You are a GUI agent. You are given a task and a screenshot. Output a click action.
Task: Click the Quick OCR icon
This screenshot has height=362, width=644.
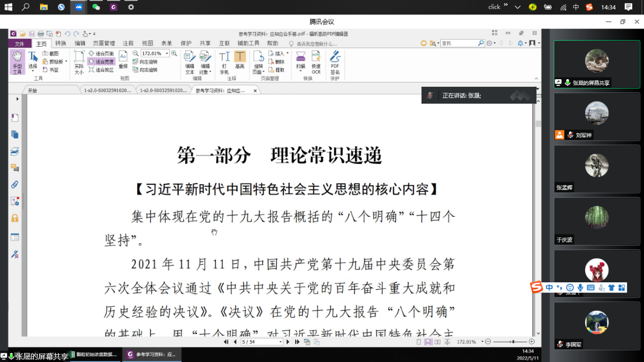tap(316, 62)
